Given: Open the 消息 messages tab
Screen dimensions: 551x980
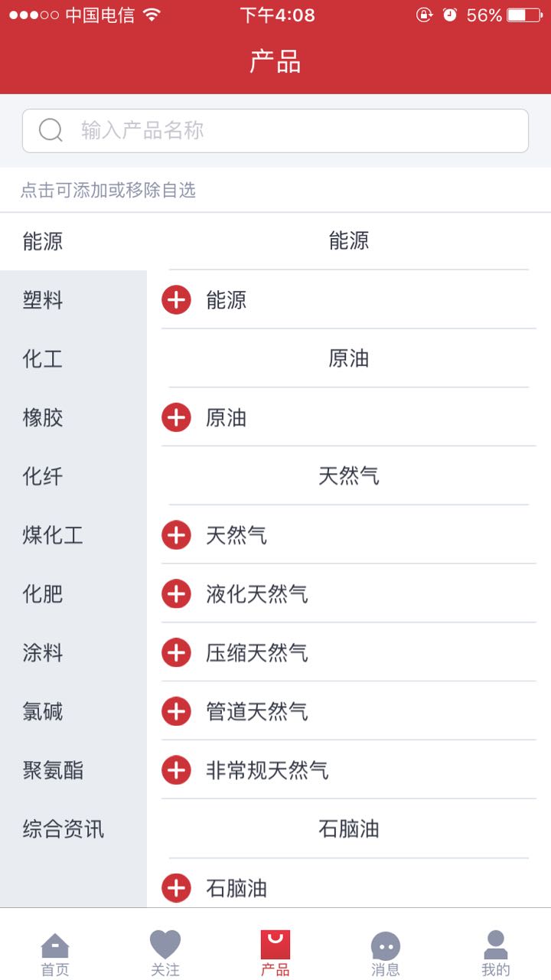Looking at the screenshot, I should (x=386, y=954).
